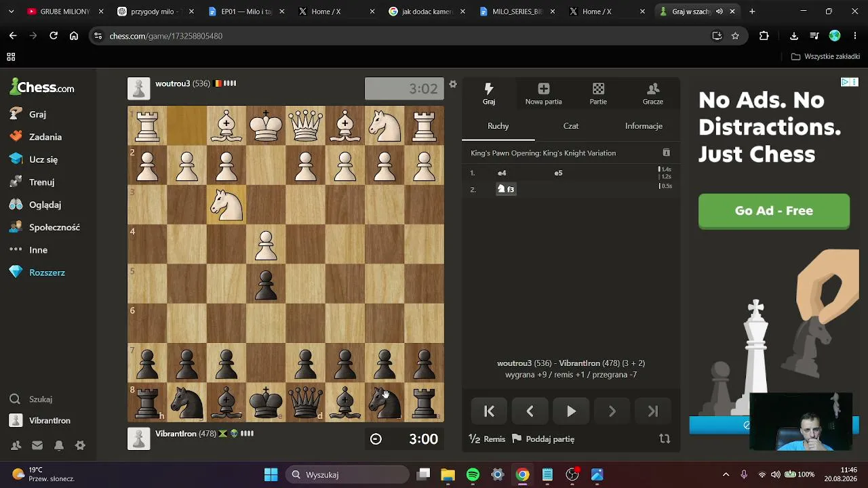868x488 pixels.
Task: Step back one move with previous arrow
Action: tap(530, 411)
